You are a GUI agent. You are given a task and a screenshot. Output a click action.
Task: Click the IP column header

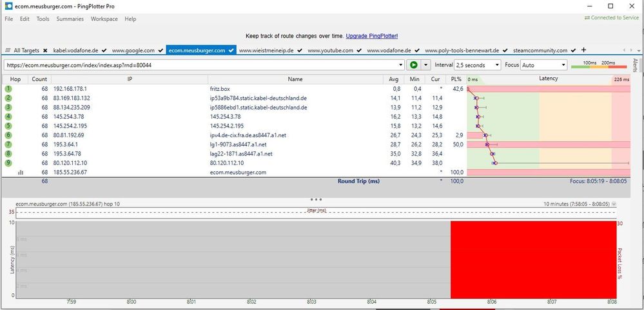(130, 79)
